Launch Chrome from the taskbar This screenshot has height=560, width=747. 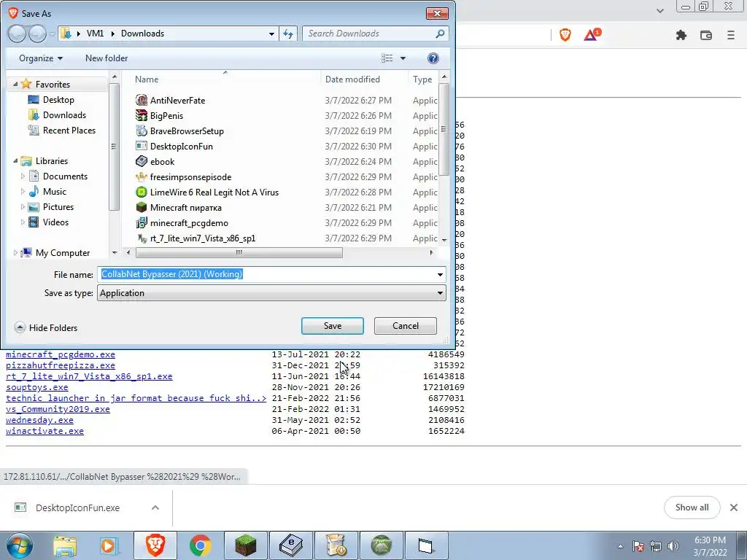click(200, 545)
